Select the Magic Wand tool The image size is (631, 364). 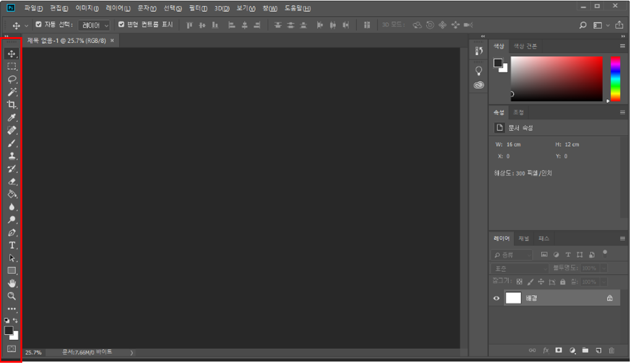tap(12, 91)
